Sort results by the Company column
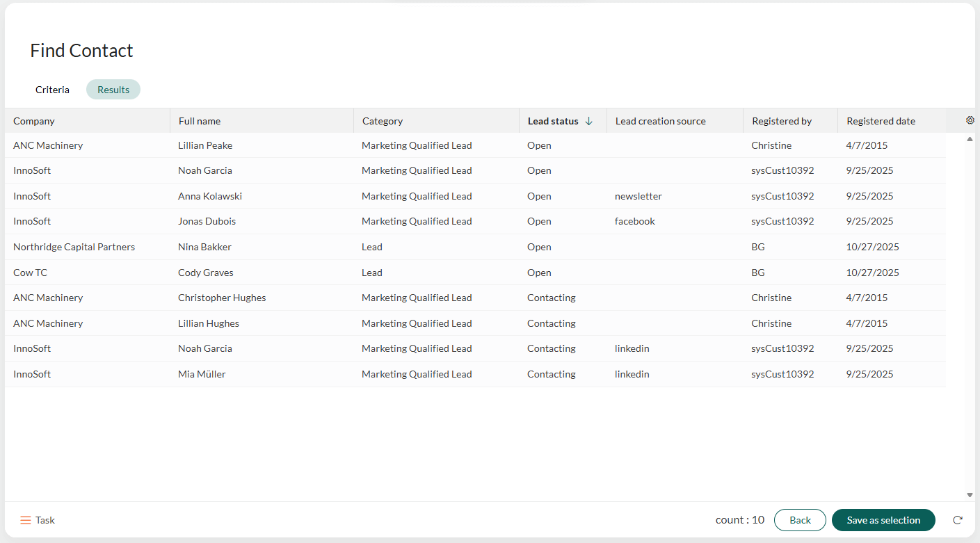Image resolution: width=980 pixels, height=543 pixels. tap(33, 120)
